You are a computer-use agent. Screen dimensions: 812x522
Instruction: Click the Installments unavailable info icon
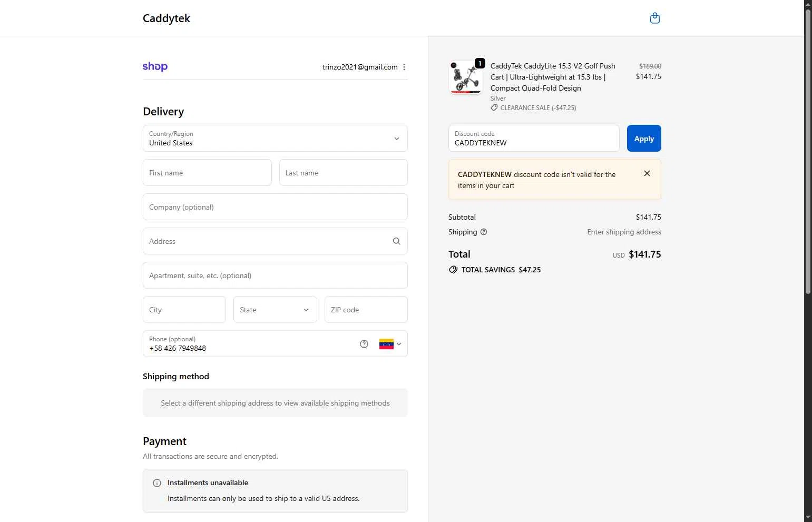tap(157, 483)
